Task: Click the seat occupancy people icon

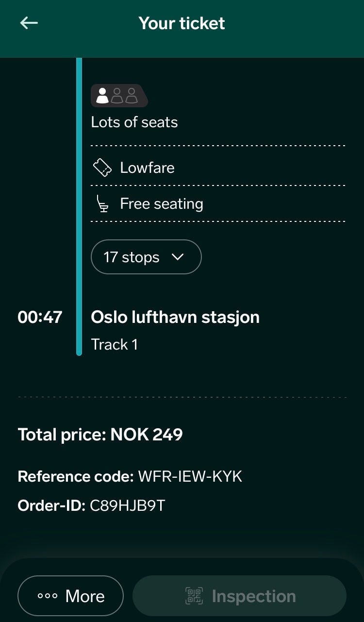Action: 118,96
